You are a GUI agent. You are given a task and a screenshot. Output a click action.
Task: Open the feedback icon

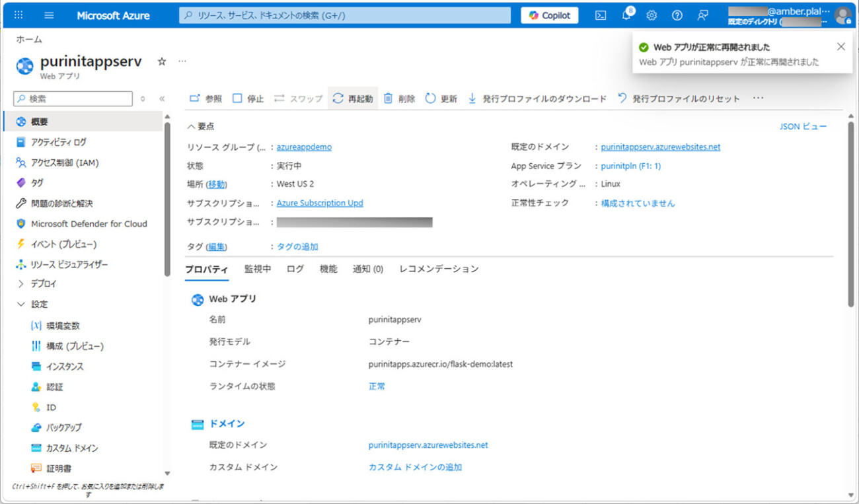pos(702,15)
